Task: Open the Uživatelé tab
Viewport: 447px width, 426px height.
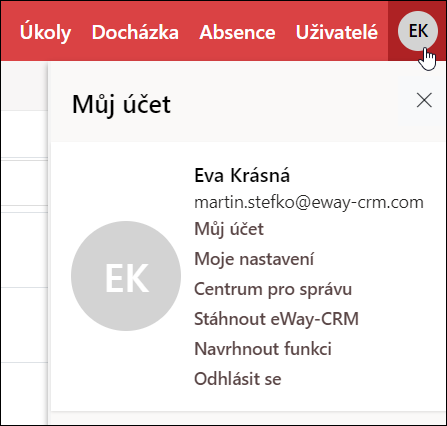Action: pyautogui.click(x=337, y=32)
